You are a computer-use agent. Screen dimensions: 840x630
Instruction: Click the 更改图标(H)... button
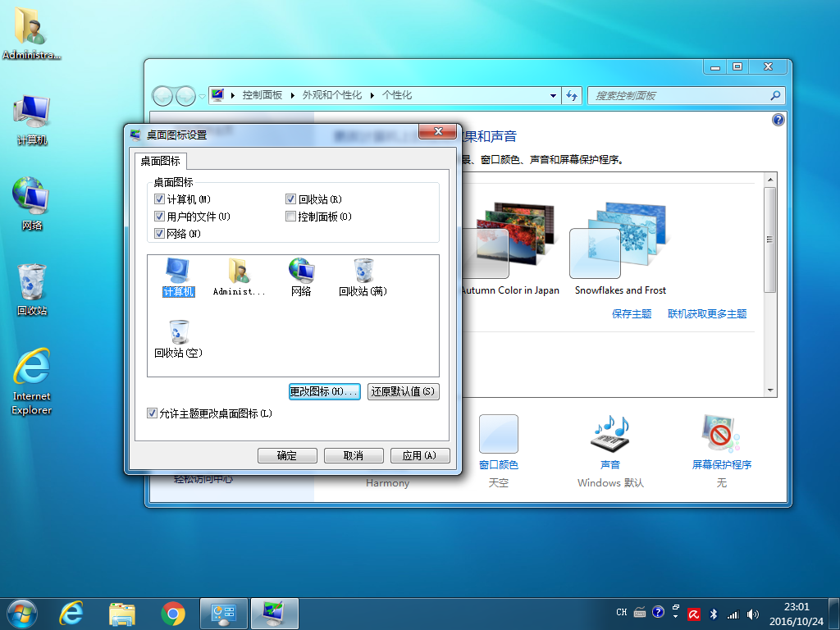click(325, 391)
